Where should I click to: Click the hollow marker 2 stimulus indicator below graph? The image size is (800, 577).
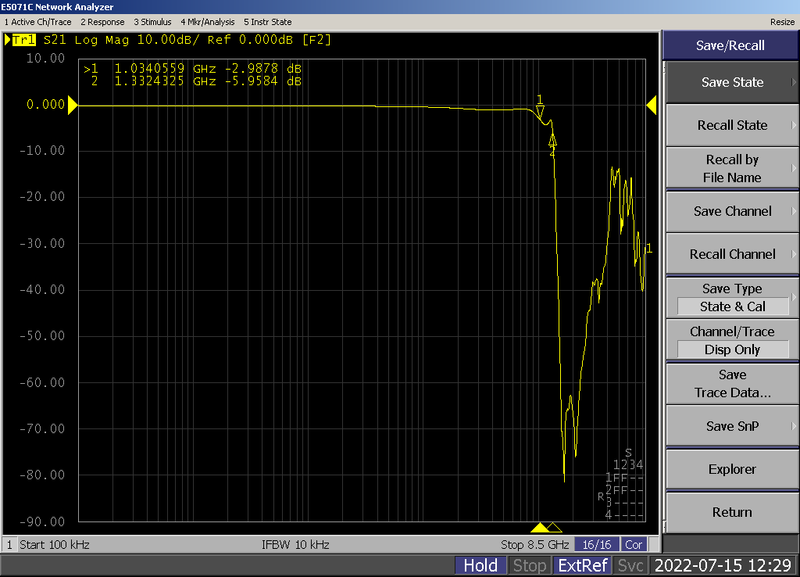pos(554,528)
